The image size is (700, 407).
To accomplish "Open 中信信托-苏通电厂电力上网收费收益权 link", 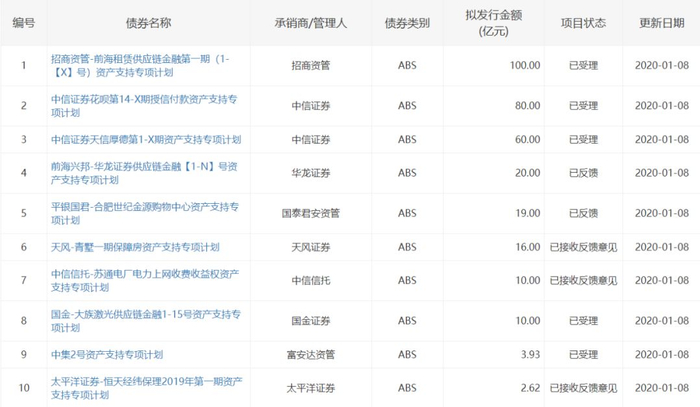I will pos(145,281).
